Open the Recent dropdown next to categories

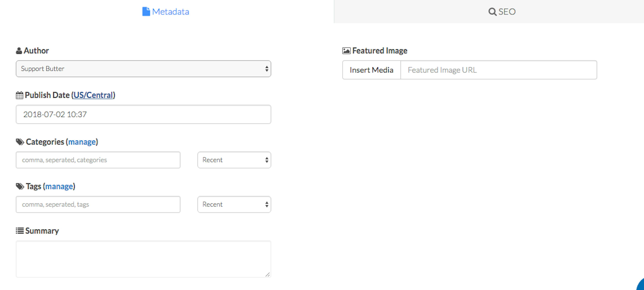[x=234, y=160]
